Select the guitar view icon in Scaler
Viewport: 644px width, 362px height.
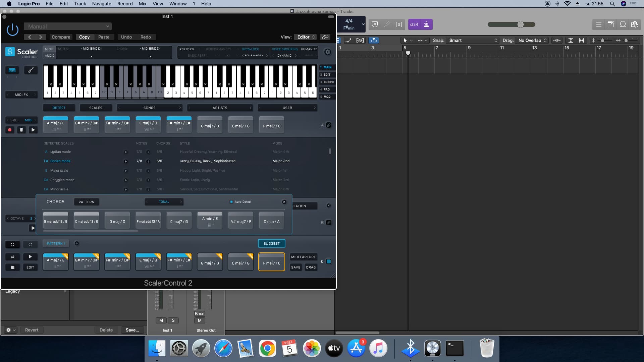click(31, 70)
